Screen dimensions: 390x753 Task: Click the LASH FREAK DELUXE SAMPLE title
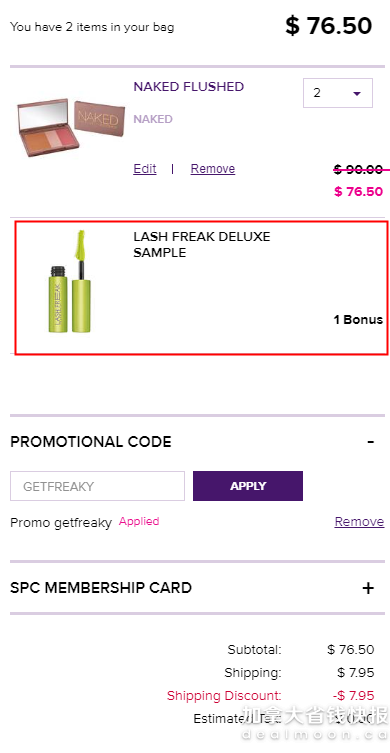(202, 244)
